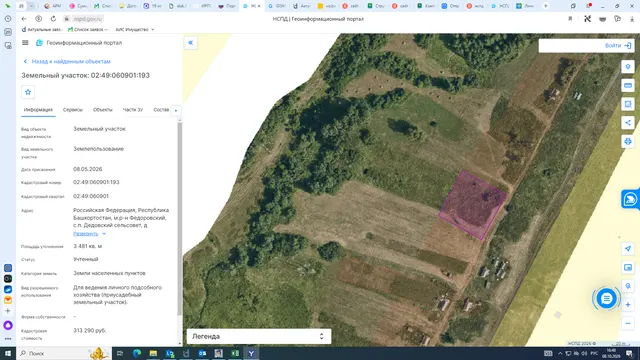640x360 pixels.
Task: Click the taskbar Поиск search box
Action: pos(63,353)
